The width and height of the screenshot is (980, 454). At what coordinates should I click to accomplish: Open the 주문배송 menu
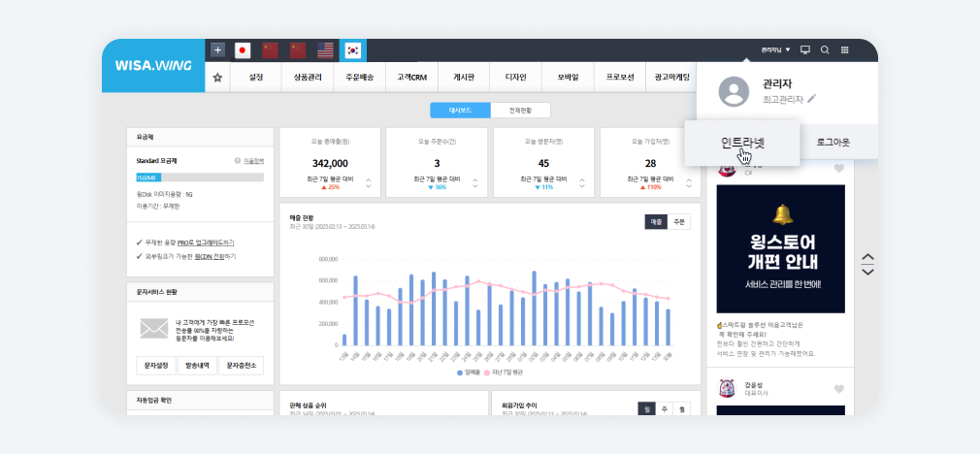pos(359,78)
